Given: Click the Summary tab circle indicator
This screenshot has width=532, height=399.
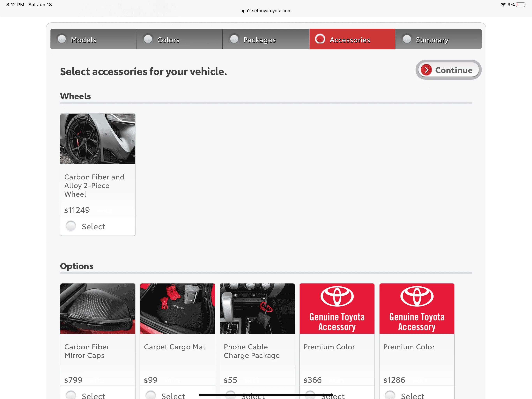Looking at the screenshot, I should [x=407, y=39].
